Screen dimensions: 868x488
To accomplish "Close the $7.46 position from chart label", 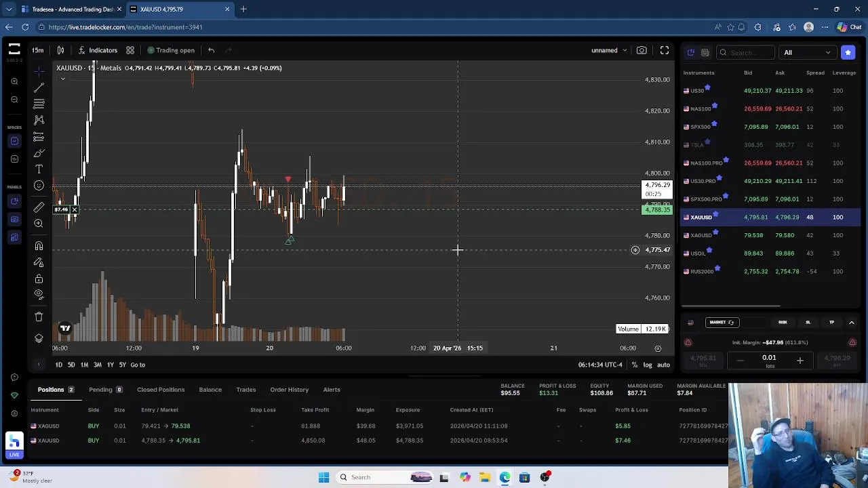I will point(75,209).
